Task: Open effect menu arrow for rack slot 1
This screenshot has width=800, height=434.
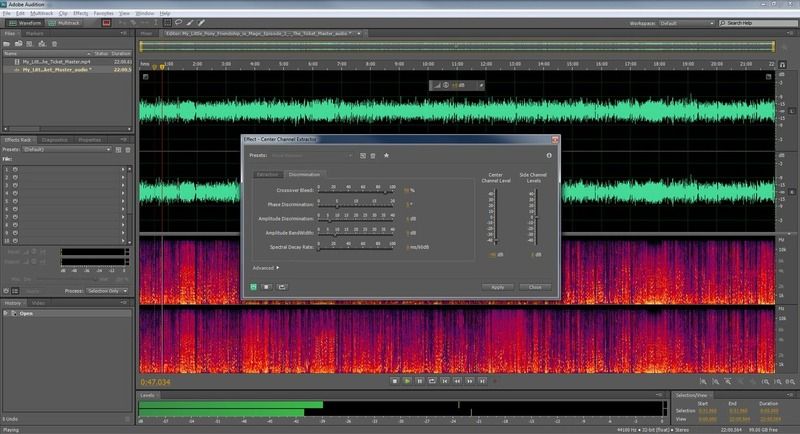Action: [x=123, y=169]
